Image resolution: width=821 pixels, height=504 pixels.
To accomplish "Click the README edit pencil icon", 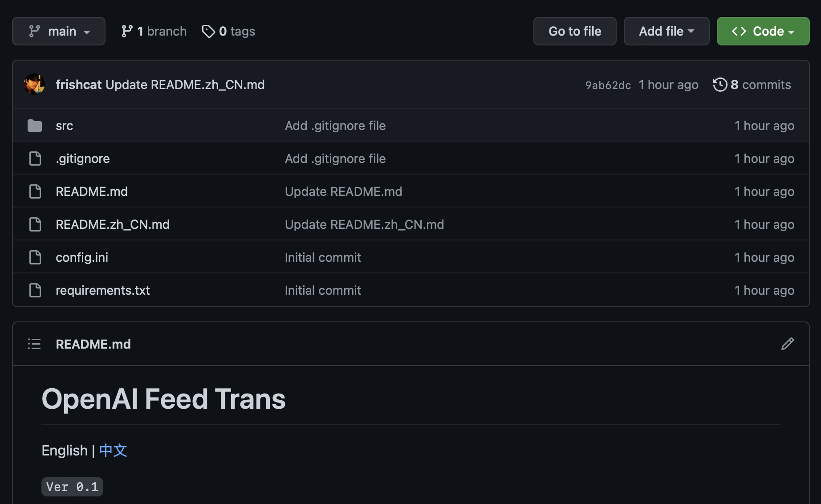I will pos(787,344).
